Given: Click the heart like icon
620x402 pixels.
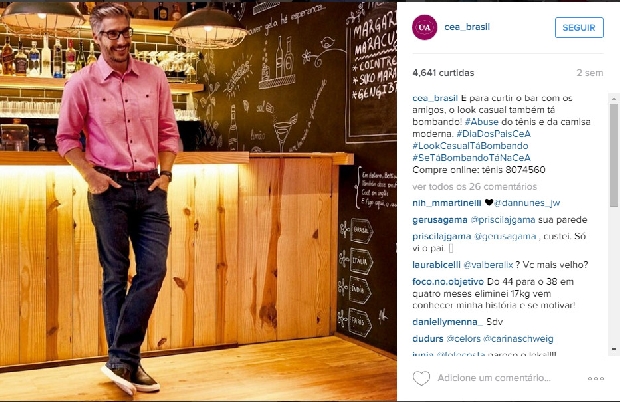Looking at the screenshot, I should pos(421,378).
